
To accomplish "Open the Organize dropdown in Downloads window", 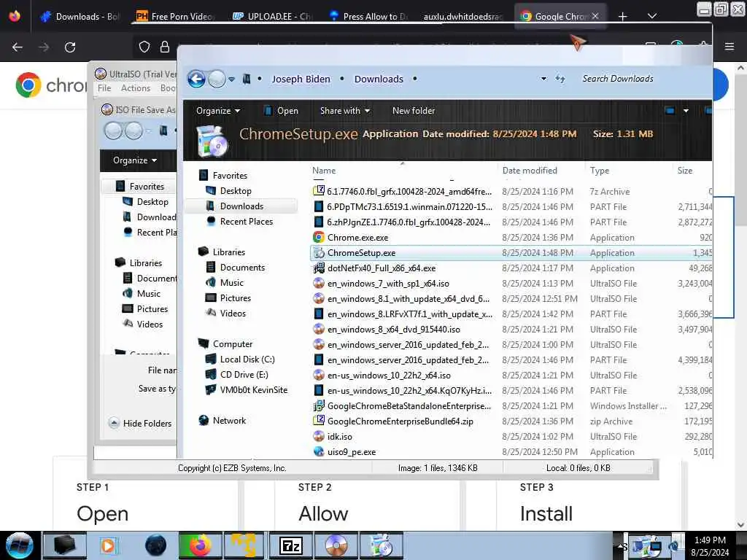I will coord(218,111).
